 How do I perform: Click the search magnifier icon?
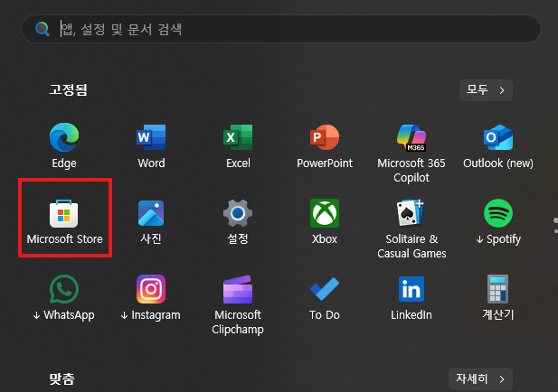point(43,29)
